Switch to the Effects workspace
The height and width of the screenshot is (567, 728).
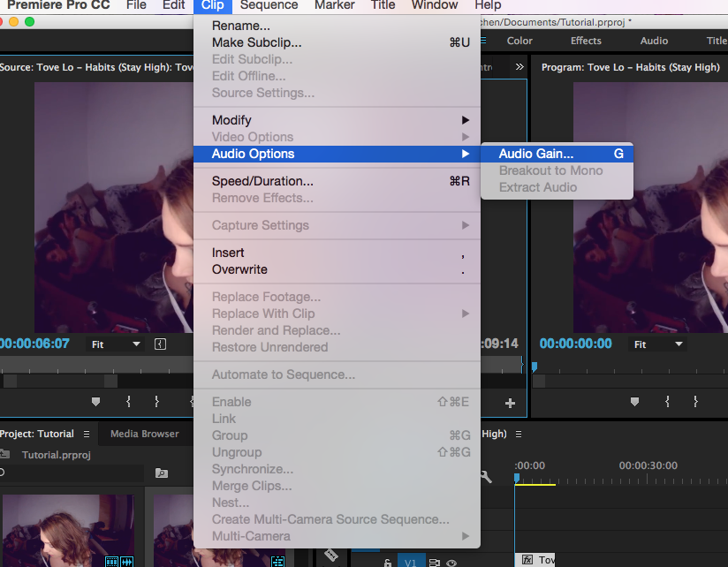click(x=586, y=41)
